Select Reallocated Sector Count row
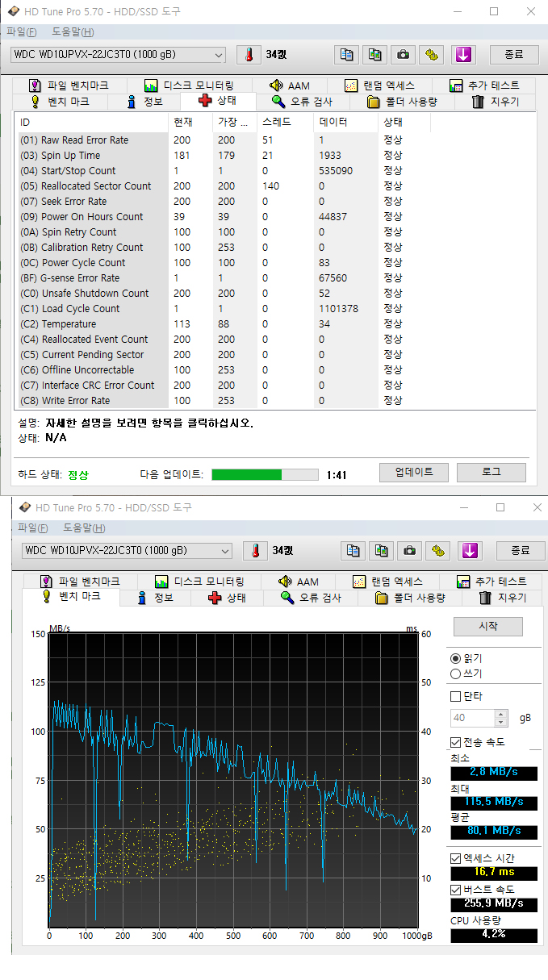Viewport: 548px width, 980px height. tap(223, 186)
